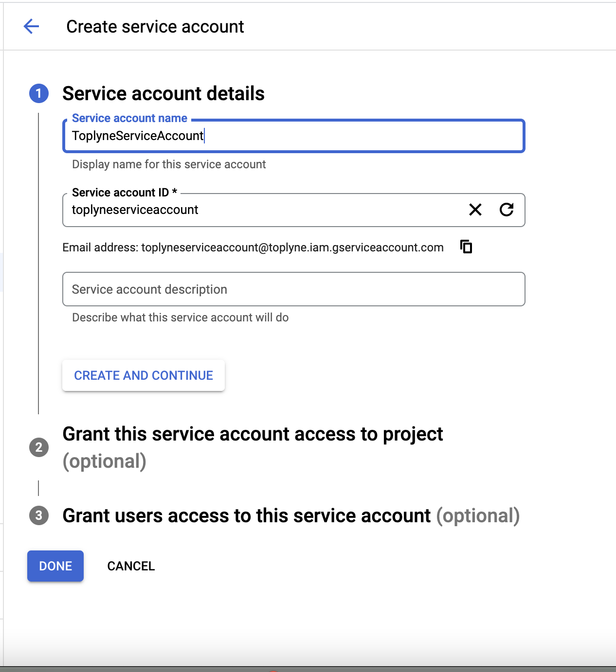Screen dimensions: 616x672
Task: Select step 3 circle badge
Action: (x=39, y=515)
